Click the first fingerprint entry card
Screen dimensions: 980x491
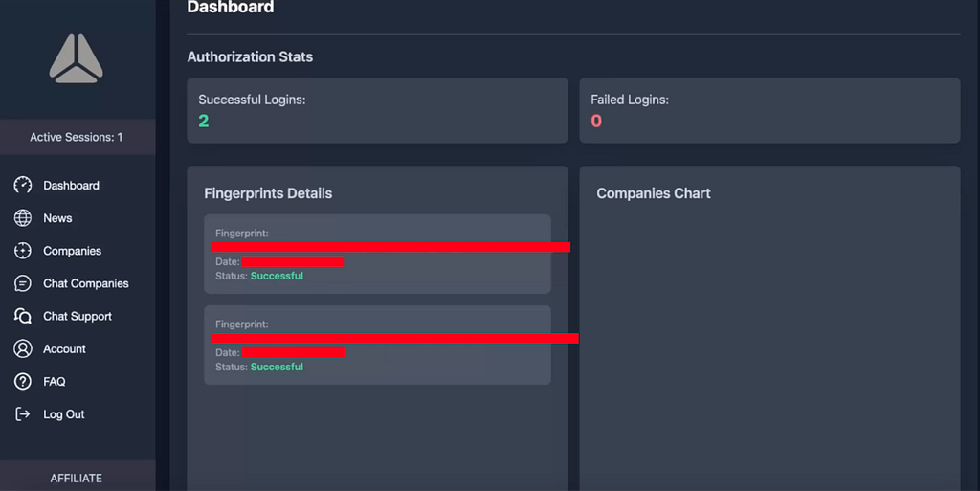[x=377, y=255]
